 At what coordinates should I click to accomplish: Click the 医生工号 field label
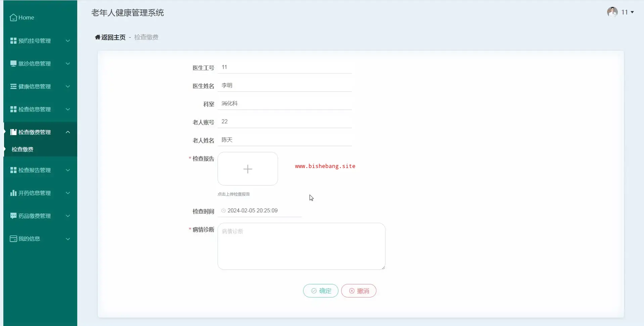[203, 68]
